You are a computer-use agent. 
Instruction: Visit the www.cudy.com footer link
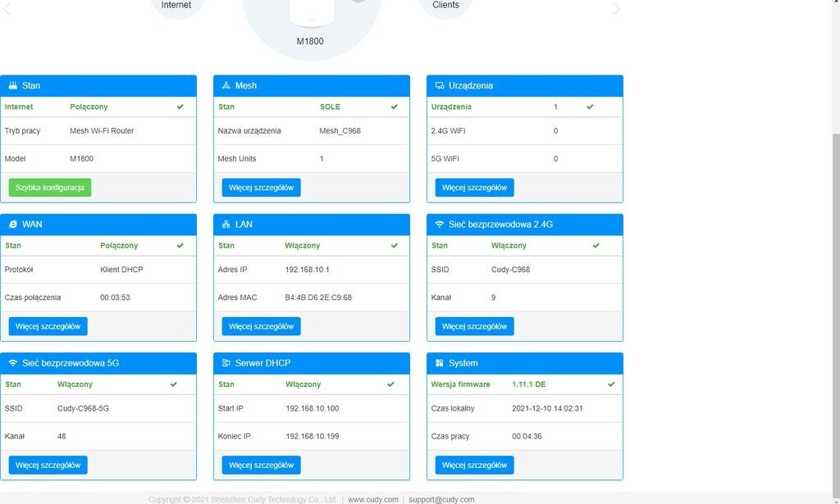coord(372,499)
